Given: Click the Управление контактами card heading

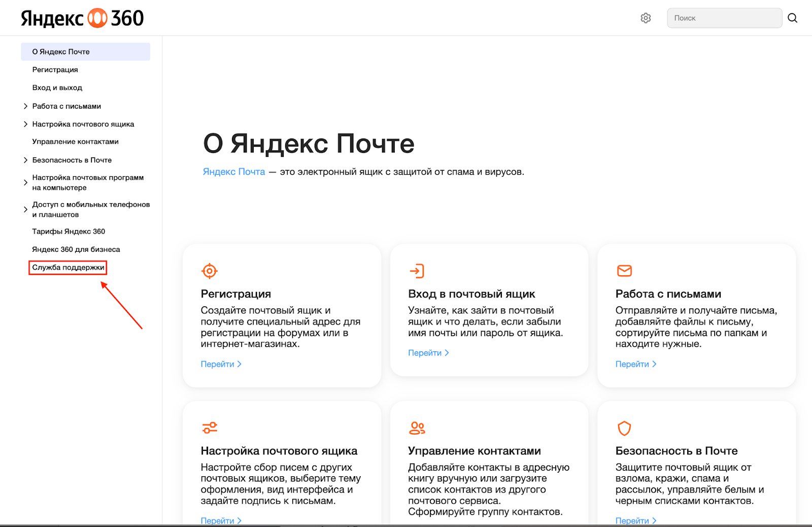Looking at the screenshot, I should pyautogui.click(x=475, y=451).
